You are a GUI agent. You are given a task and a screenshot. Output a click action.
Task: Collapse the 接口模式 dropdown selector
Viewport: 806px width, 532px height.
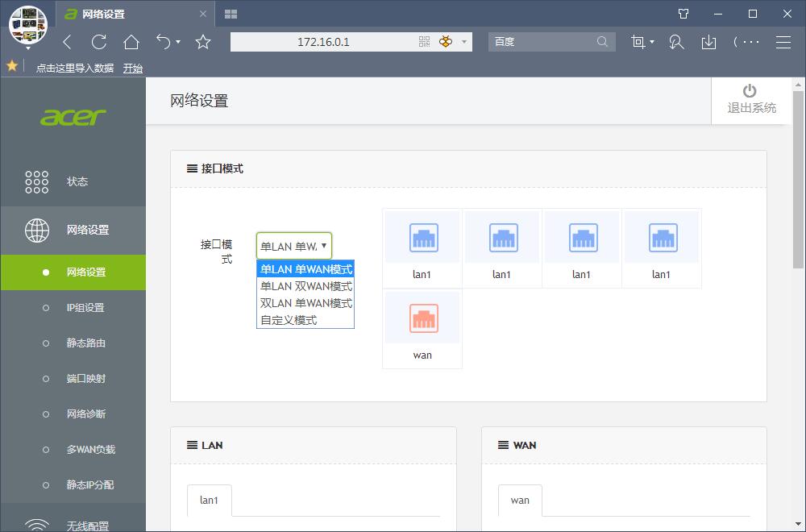[x=294, y=246]
